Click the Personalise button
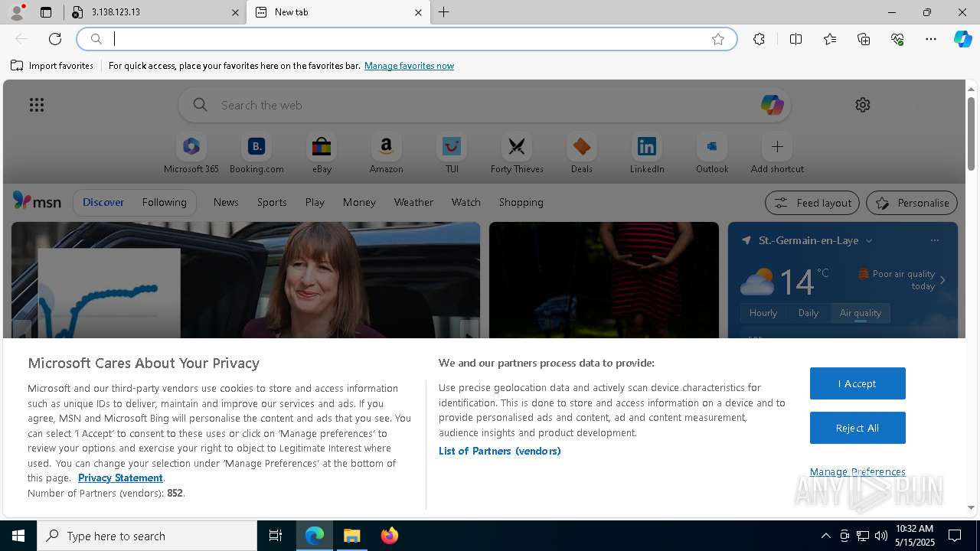This screenshot has width=980, height=551. (912, 203)
